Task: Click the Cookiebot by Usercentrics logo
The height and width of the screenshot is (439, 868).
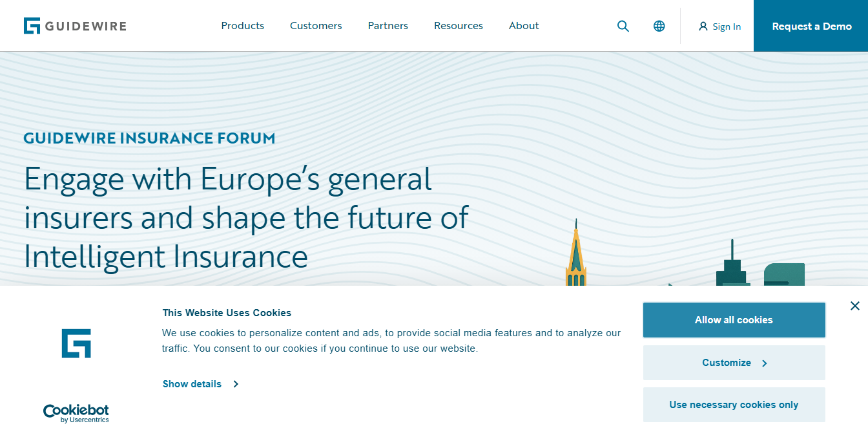Action: (76, 413)
